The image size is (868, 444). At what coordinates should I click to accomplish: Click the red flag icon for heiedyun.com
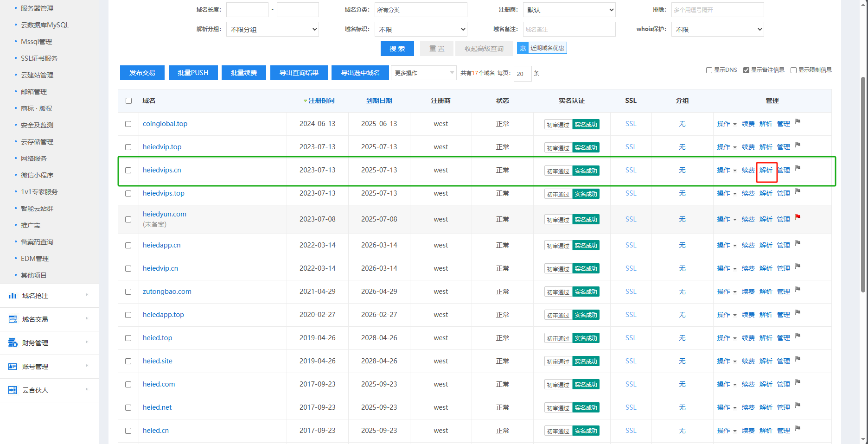click(x=798, y=217)
